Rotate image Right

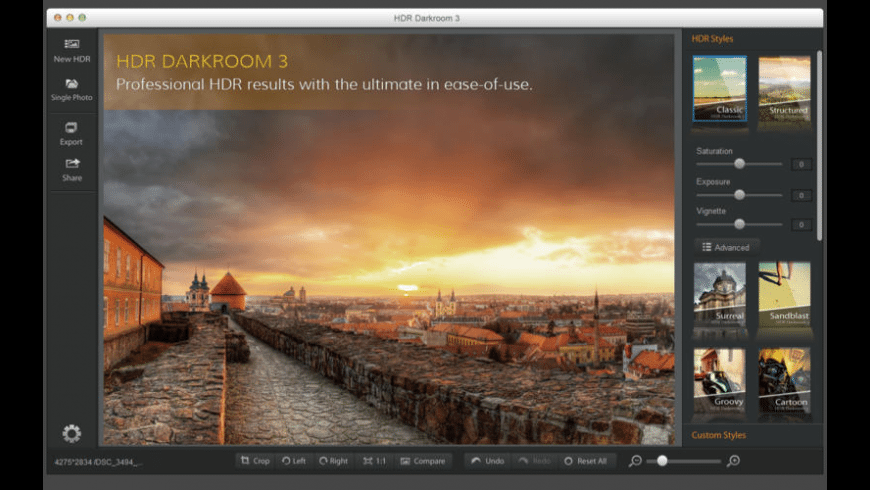(x=333, y=461)
